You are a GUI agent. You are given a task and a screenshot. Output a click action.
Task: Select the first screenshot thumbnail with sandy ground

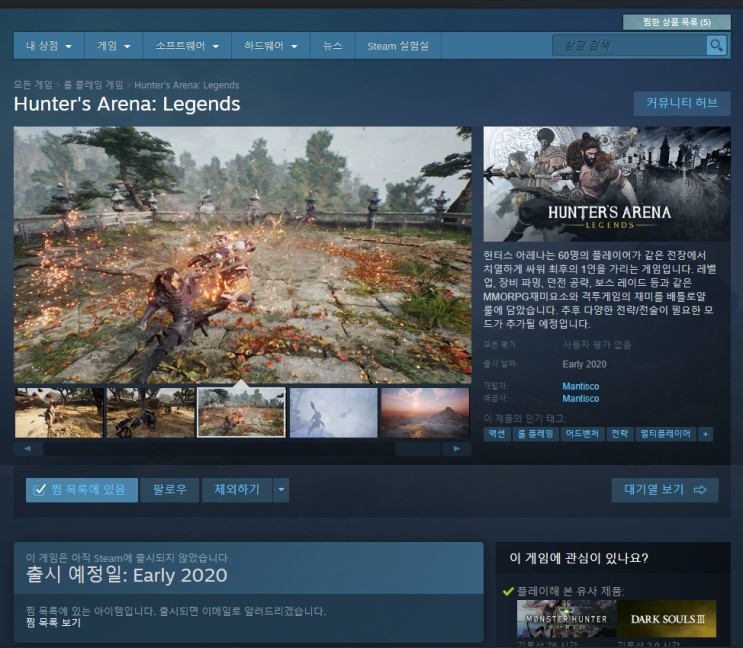(59, 413)
